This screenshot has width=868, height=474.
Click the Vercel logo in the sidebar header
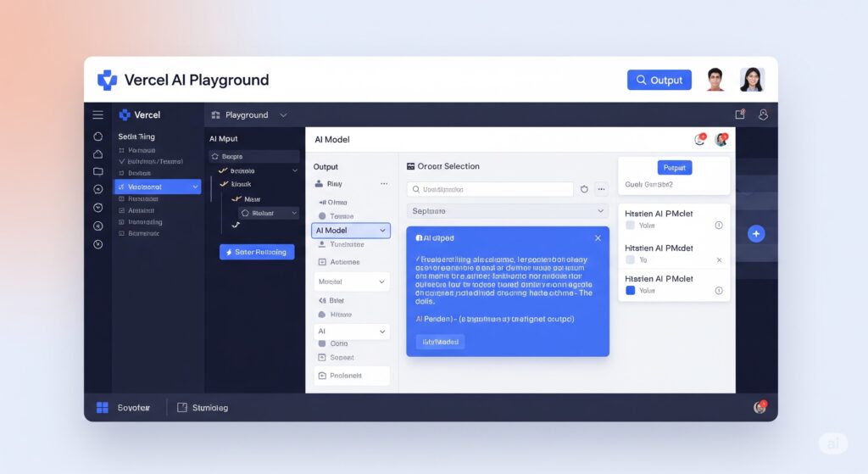tap(125, 114)
